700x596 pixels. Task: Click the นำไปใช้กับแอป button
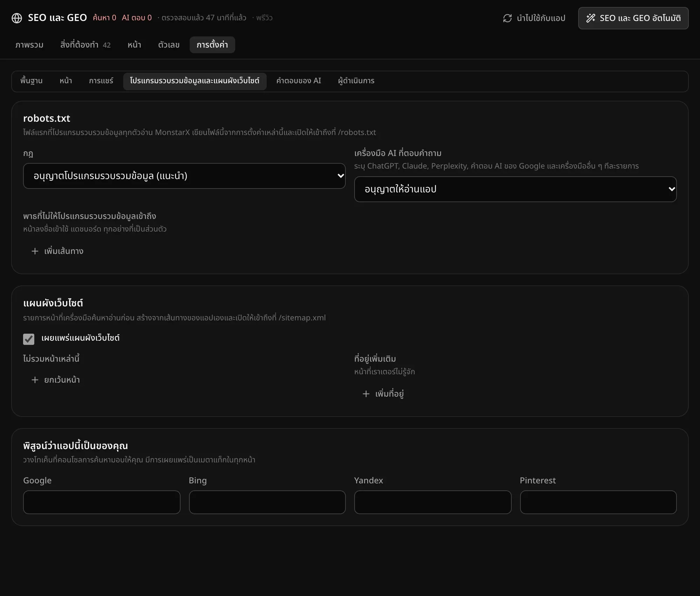click(534, 18)
